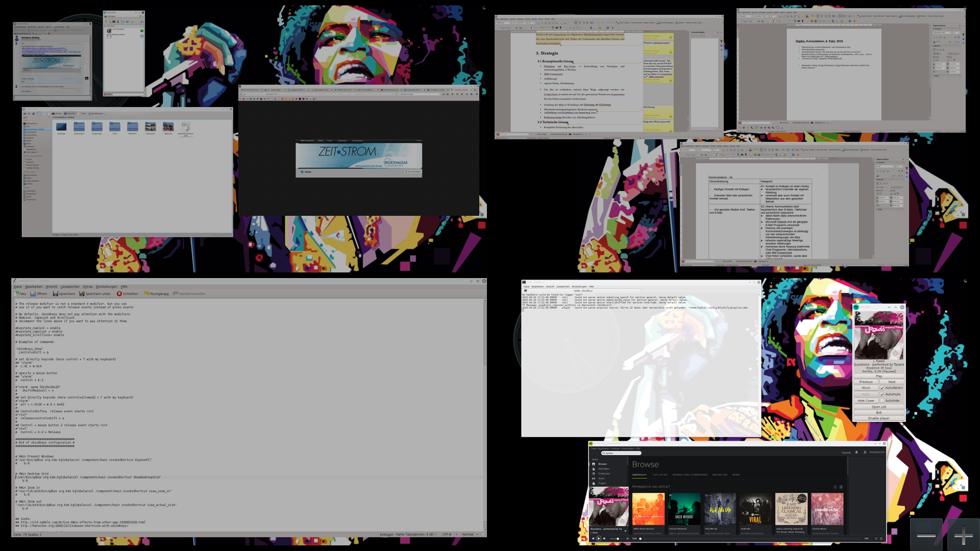
Task: Click the plus button to add a virtual desktop
Action: [963, 535]
